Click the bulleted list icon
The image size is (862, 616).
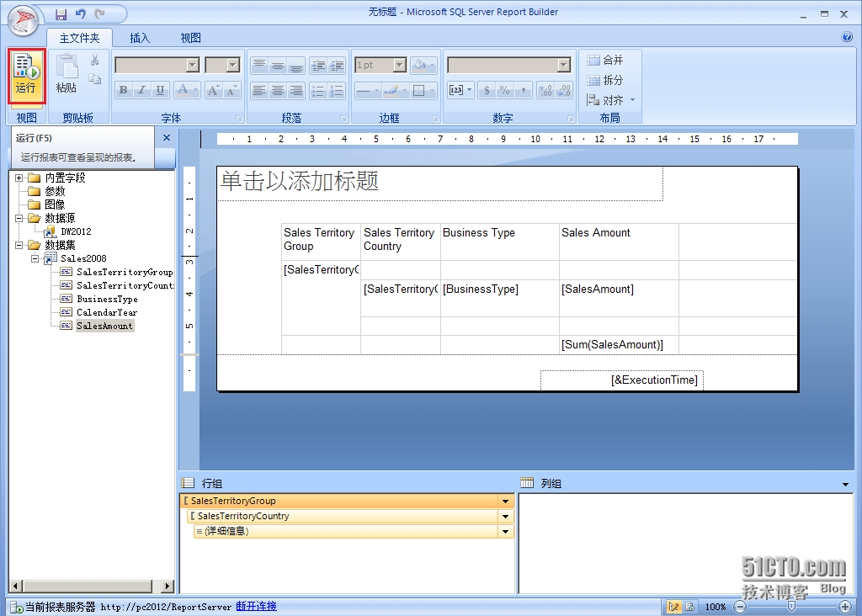coord(318,90)
